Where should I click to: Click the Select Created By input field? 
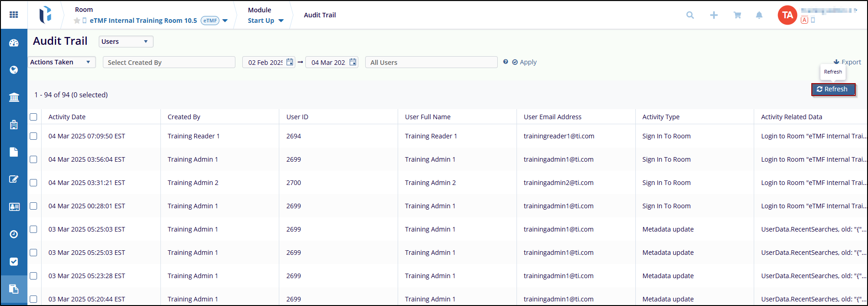[169, 63]
